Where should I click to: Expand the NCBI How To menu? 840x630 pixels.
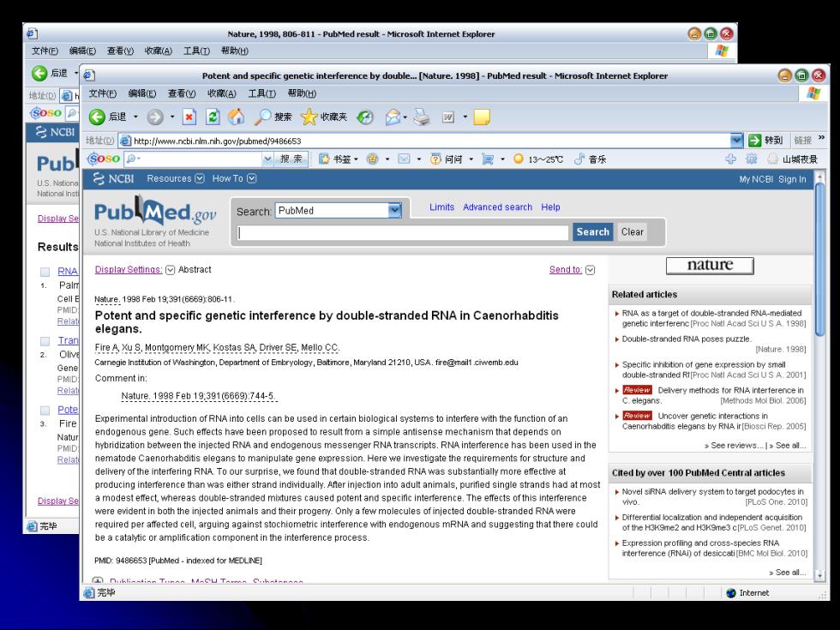point(251,178)
